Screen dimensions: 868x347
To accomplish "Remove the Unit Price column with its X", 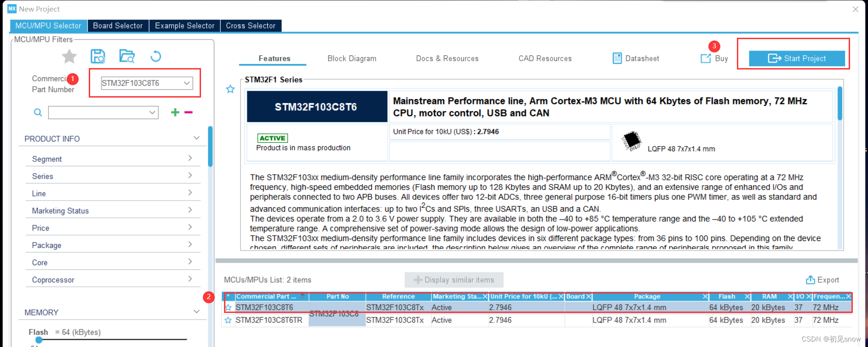I will click(x=561, y=297).
